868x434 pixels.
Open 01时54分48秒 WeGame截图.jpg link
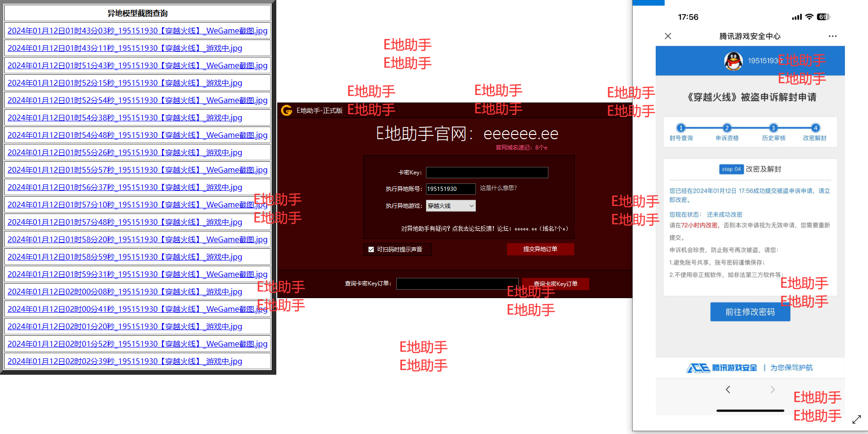(x=137, y=135)
